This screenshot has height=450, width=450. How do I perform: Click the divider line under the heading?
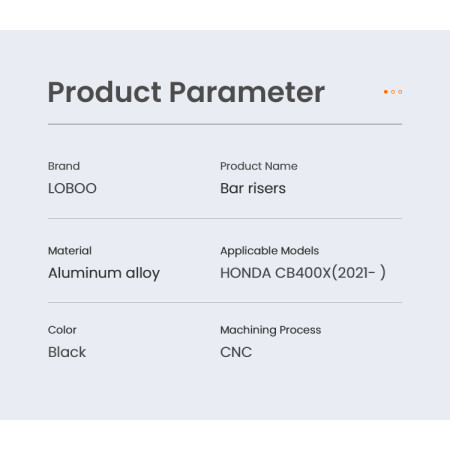click(x=225, y=124)
